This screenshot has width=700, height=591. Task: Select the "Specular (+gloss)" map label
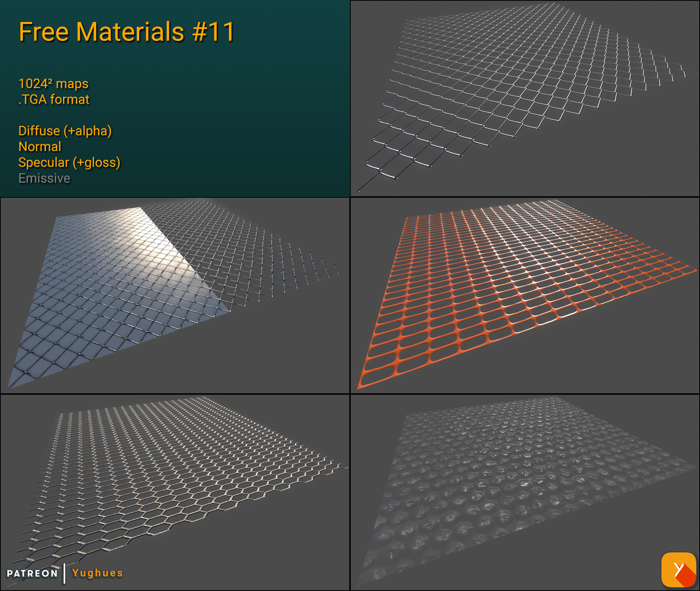tap(69, 163)
